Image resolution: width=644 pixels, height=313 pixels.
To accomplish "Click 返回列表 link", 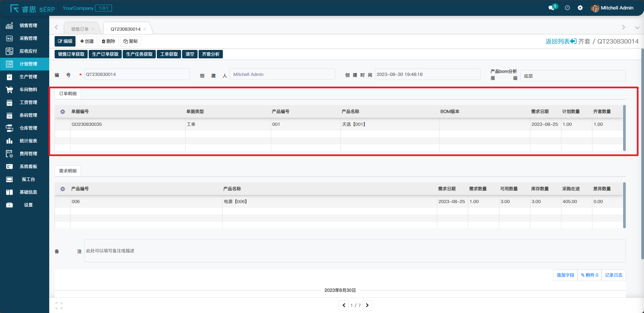I will [561, 41].
